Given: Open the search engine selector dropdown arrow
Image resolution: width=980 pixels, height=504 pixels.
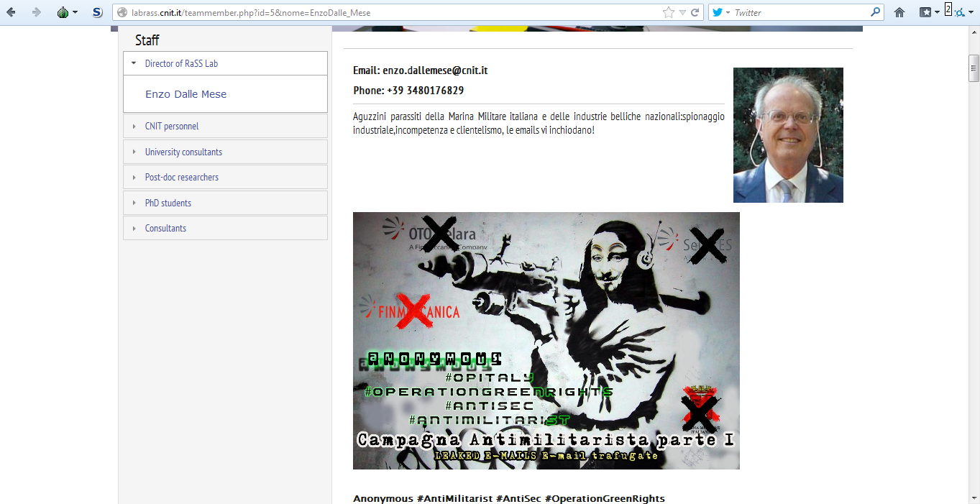Looking at the screenshot, I should pos(728,12).
